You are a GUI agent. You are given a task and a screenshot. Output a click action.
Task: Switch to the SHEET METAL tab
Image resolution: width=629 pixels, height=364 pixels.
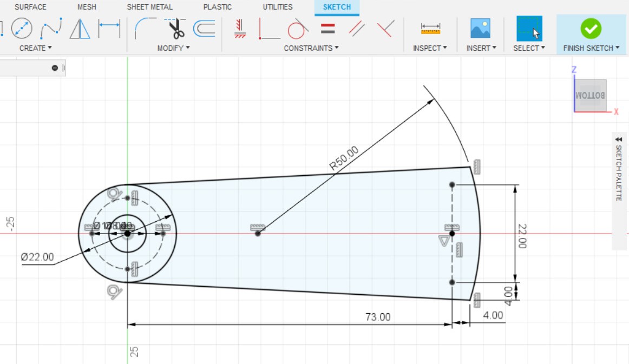point(149,7)
